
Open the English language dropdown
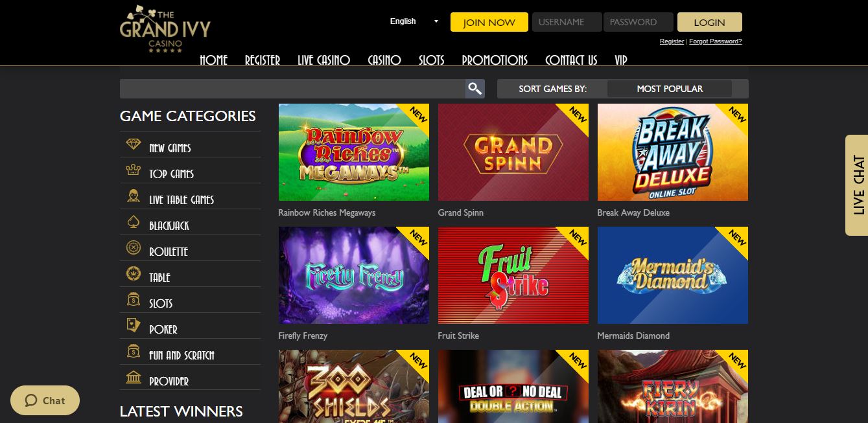click(x=414, y=21)
